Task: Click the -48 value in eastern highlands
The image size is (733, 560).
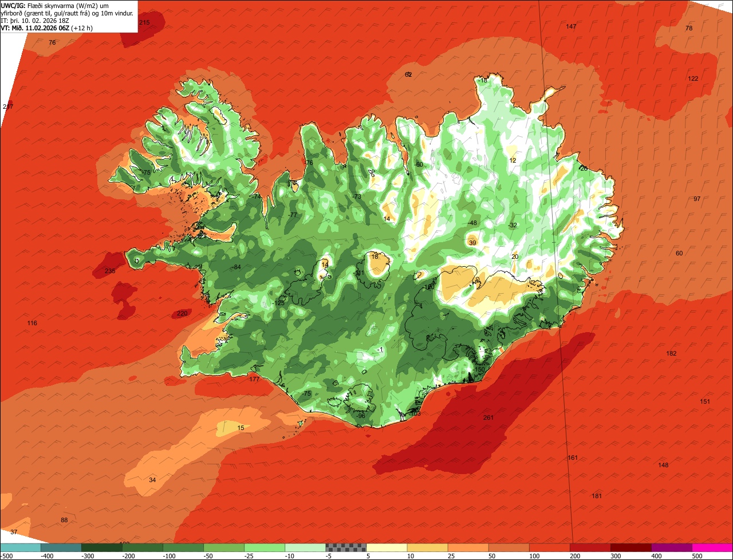Action: click(x=472, y=223)
